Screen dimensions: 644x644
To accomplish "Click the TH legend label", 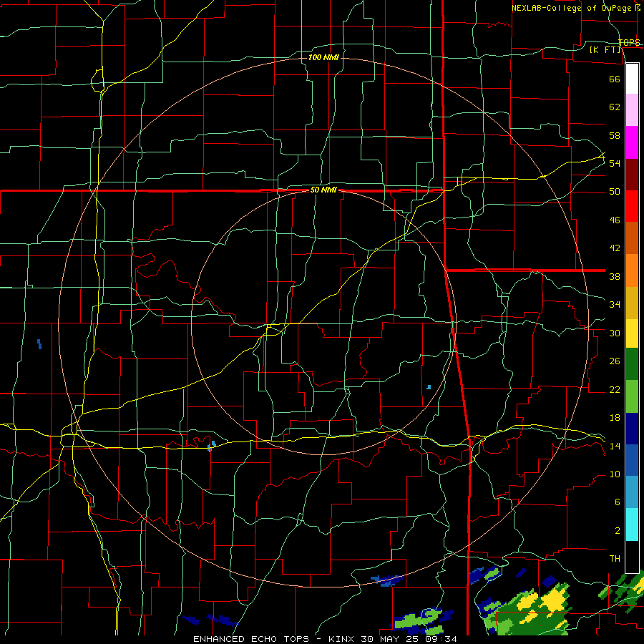I will point(615,559).
